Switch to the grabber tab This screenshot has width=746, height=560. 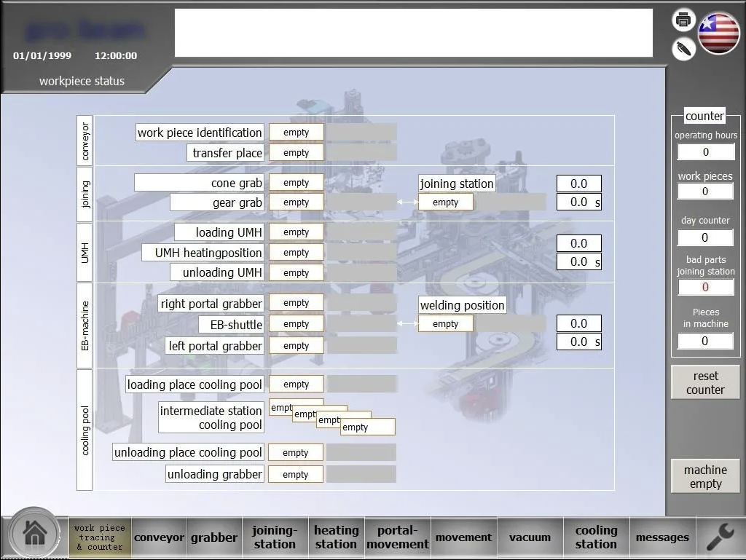point(214,537)
